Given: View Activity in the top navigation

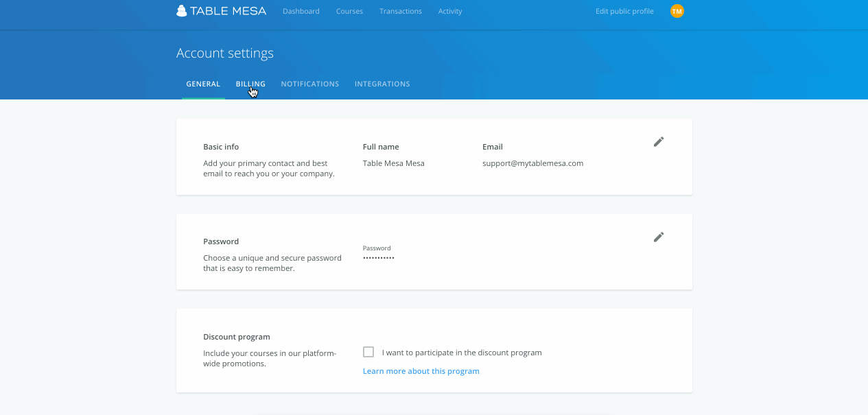Looking at the screenshot, I should 450,11.
